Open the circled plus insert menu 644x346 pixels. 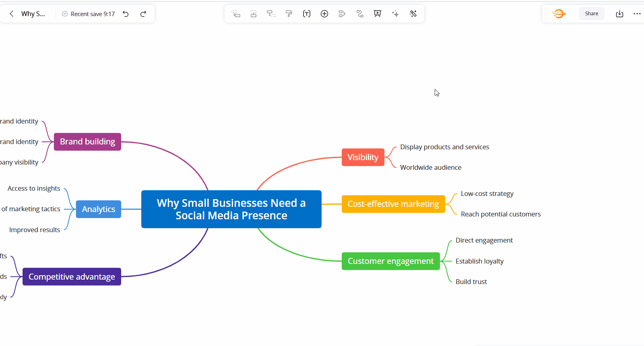(x=324, y=14)
